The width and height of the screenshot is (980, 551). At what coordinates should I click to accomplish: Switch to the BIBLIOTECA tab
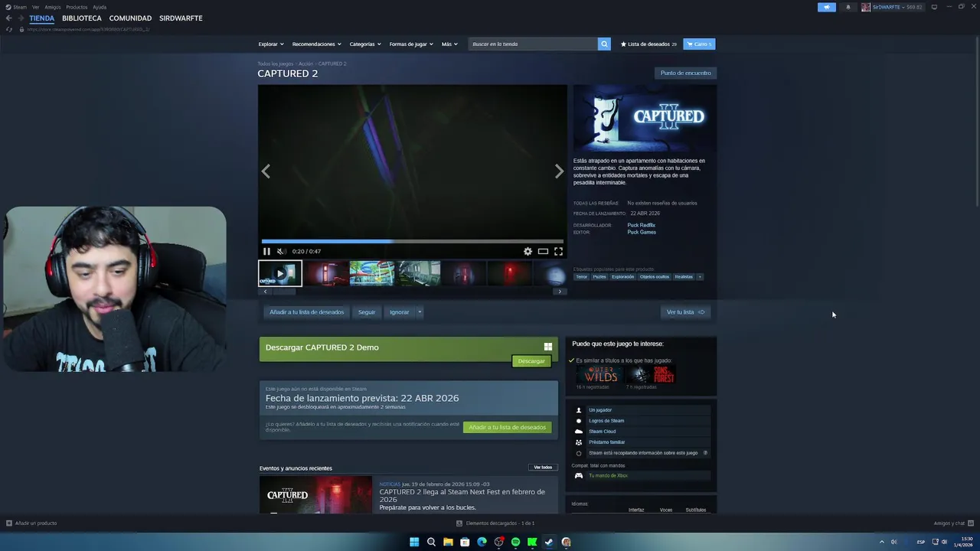82,18
